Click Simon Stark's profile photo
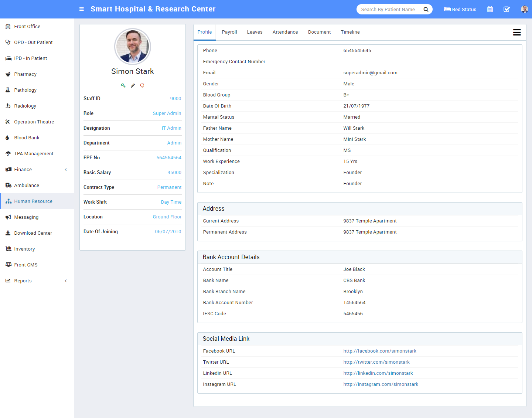The image size is (532, 418). click(133, 47)
